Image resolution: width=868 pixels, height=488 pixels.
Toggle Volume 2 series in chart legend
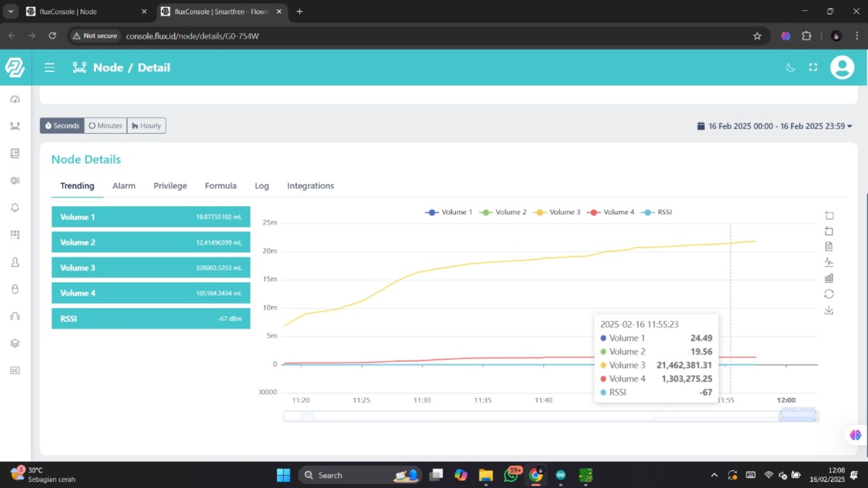[x=503, y=212]
